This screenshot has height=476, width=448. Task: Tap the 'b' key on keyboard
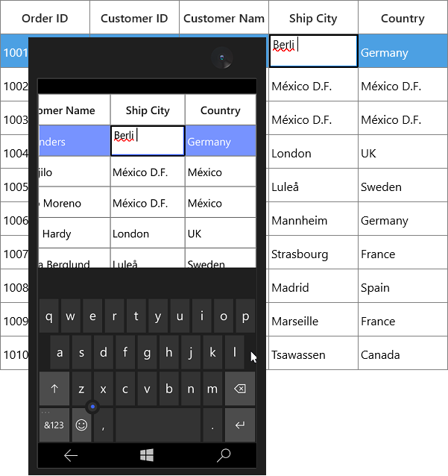(x=169, y=389)
